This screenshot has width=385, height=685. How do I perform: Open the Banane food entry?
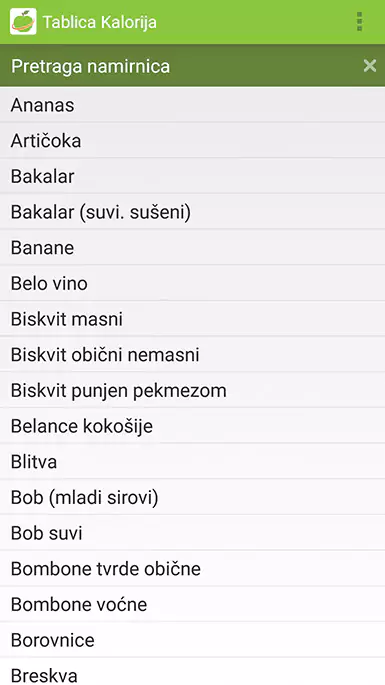(192, 248)
